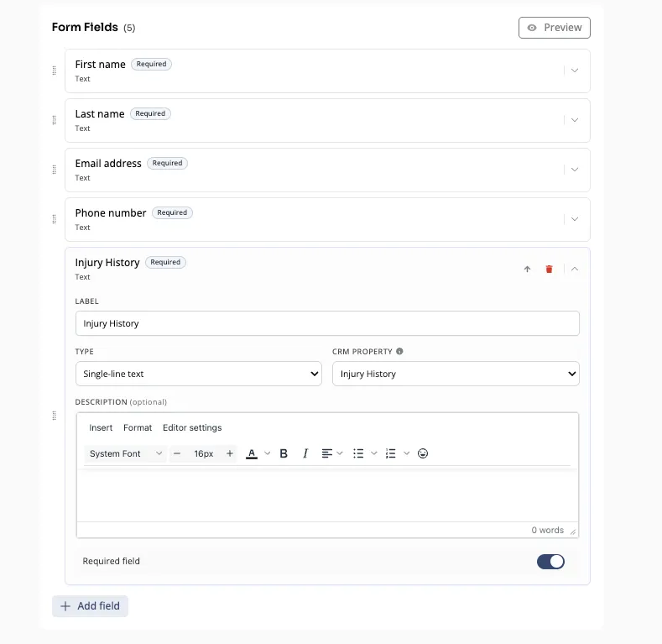Grab Last name drag handle
Screen dimensions: 662x644
[54, 120]
